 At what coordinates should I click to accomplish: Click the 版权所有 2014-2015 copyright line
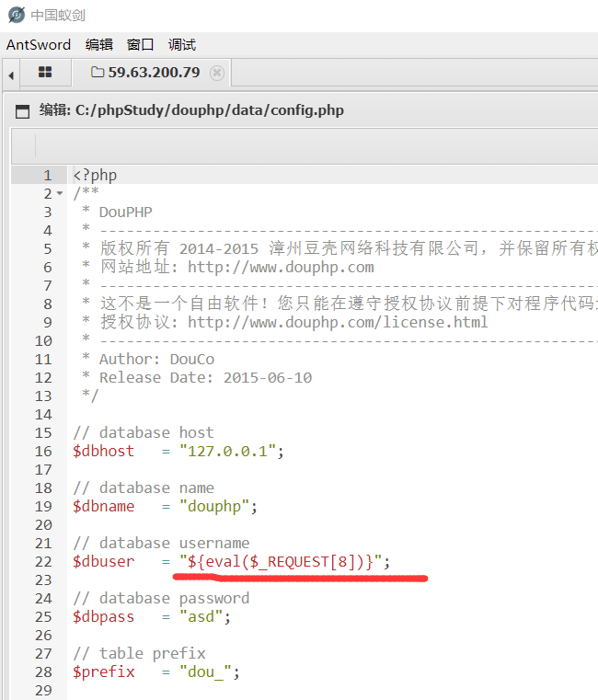(x=339, y=248)
